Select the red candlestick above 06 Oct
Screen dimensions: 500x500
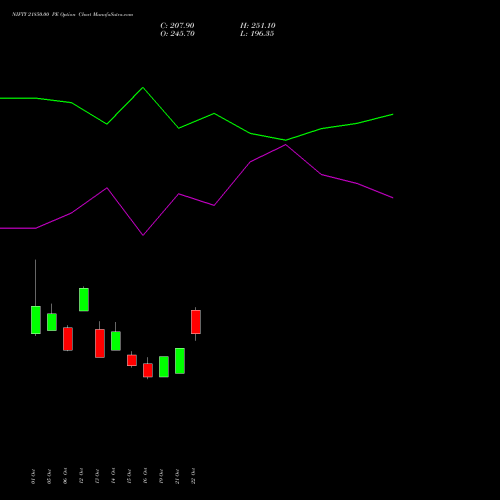(68, 339)
